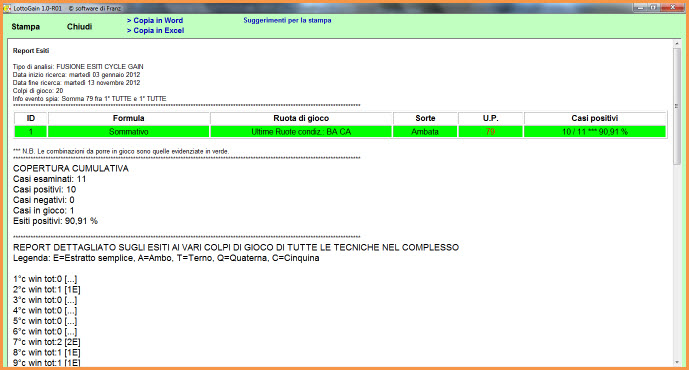
Task: Select the green Sommativo formula cell
Action: click(x=128, y=131)
